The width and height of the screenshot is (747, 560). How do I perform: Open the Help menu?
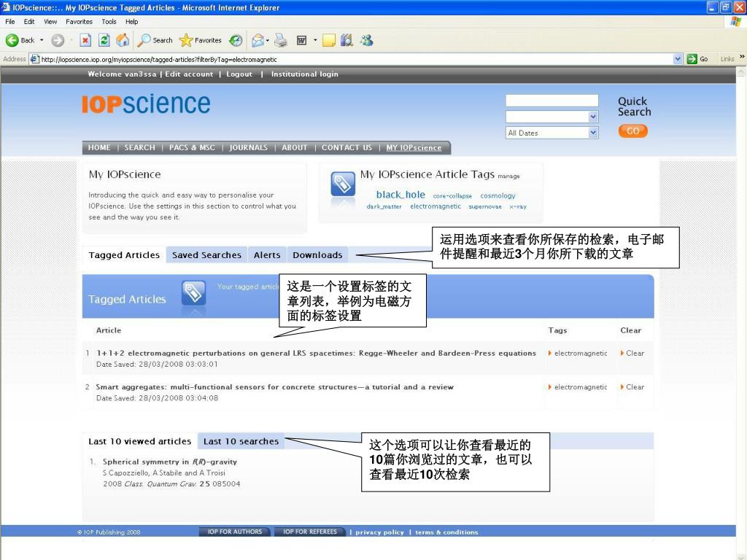tap(131, 21)
